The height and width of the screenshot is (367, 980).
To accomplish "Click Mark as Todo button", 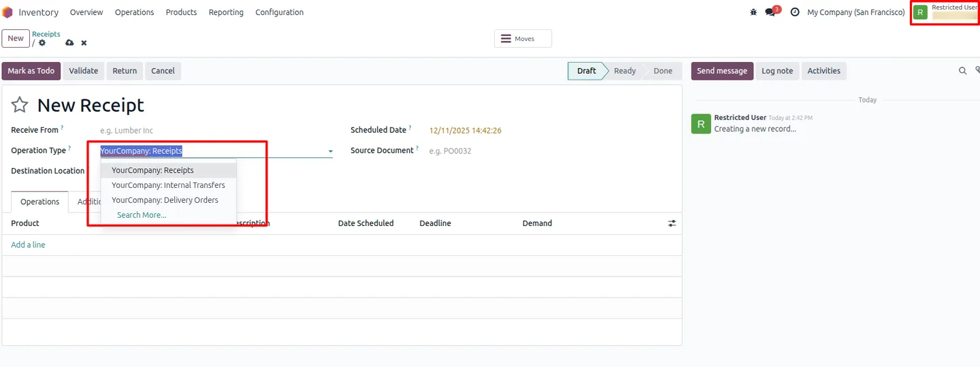I will point(31,71).
